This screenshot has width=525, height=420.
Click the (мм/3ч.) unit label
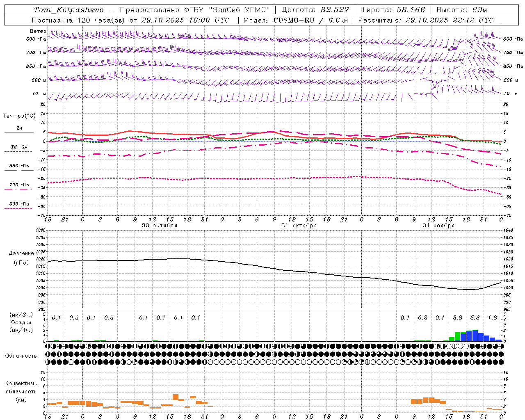click(21, 315)
